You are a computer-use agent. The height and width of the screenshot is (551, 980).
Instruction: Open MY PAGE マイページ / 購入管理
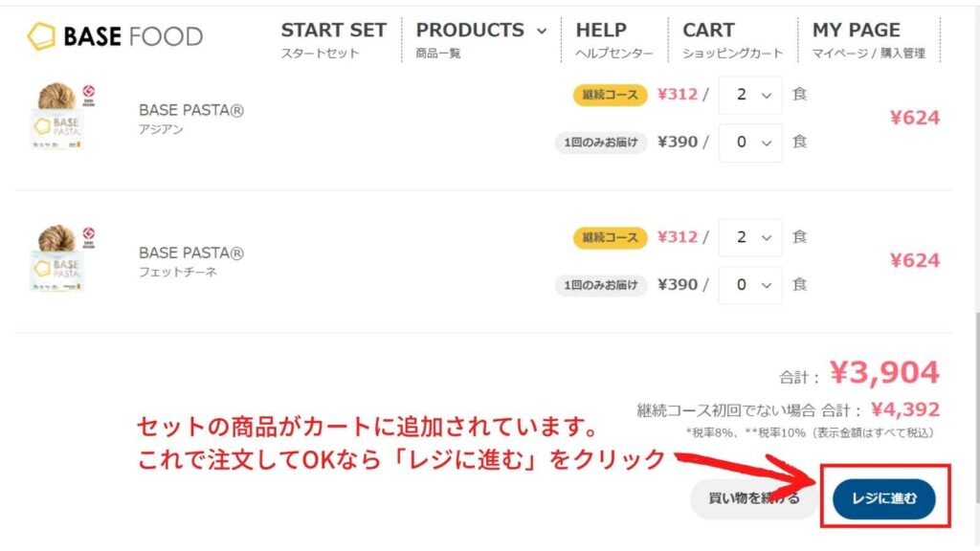[x=868, y=39]
